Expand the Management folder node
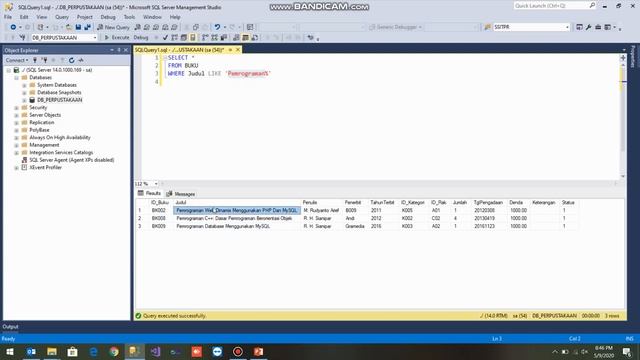 pyautogui.click(x=17, y=145)
